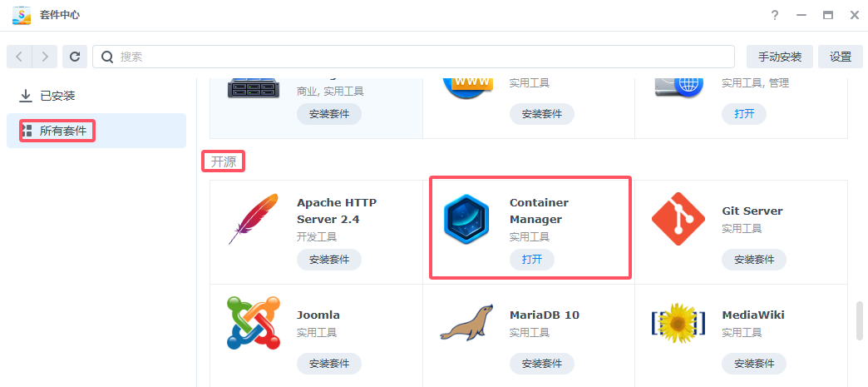Image resolution: width=868 pixels, height=387 pixels.
Task: Click the Apache feather icon
Action: (x=254, y=219)
